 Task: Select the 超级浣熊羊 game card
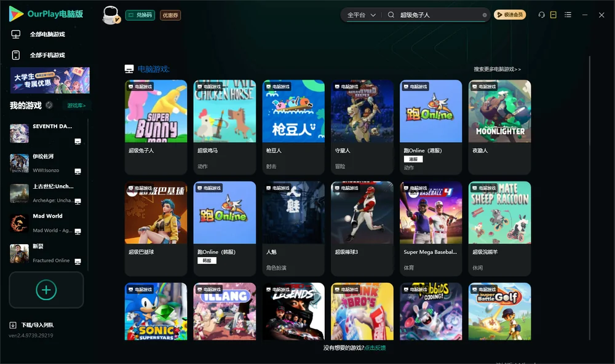(x=499, y=229)
